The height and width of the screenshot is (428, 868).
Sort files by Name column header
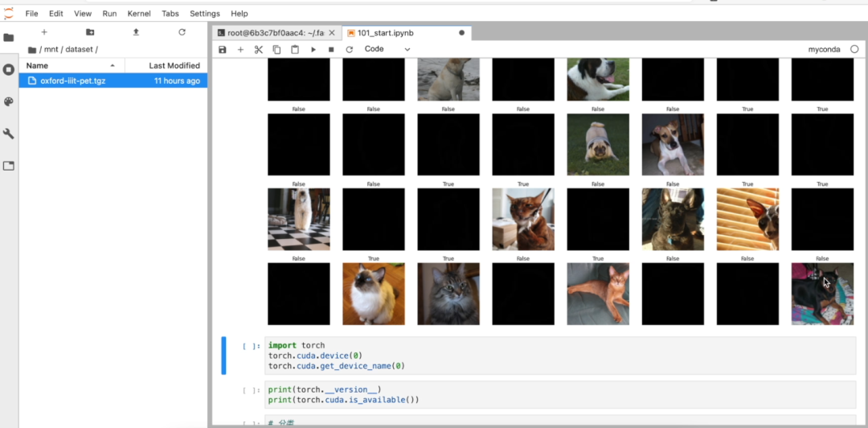click(38, 65)
